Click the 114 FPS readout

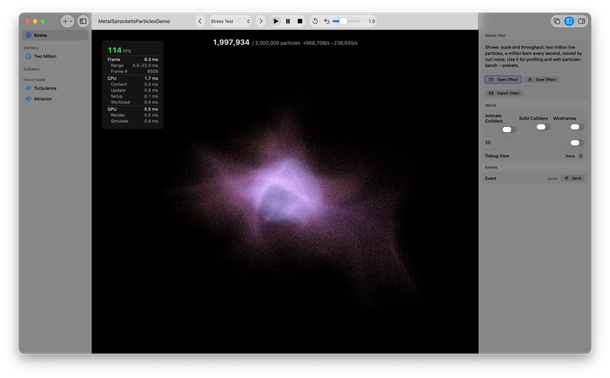coord(119,50)
